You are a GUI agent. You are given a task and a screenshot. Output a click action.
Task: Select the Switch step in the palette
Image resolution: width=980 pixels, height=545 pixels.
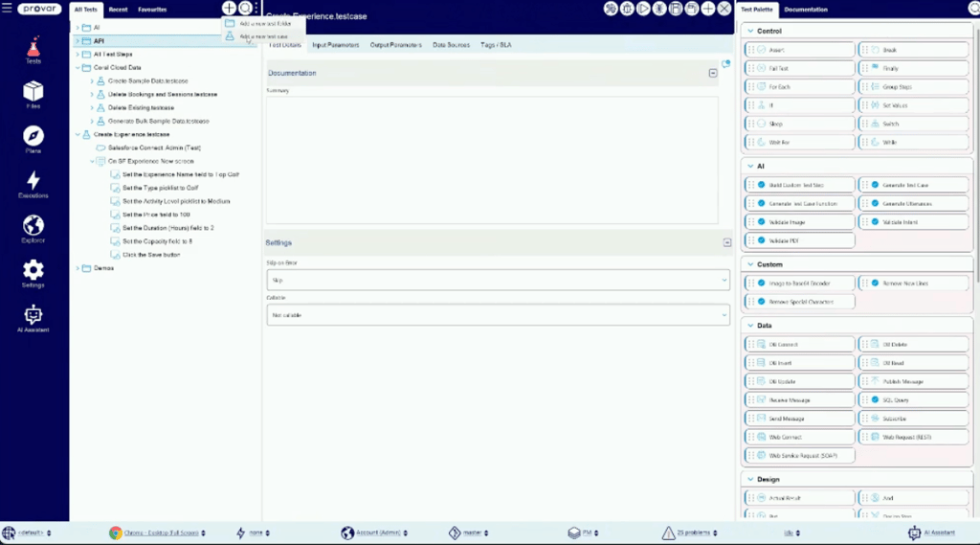pos(913,124)
